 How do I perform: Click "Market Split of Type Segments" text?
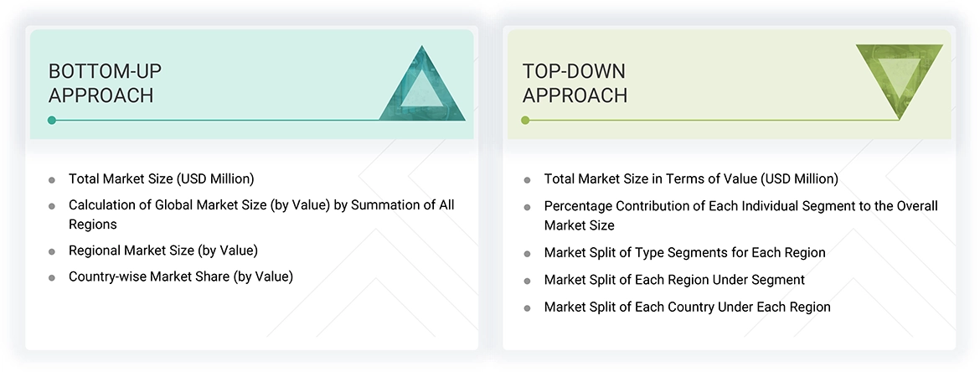(x=684, y=252)
